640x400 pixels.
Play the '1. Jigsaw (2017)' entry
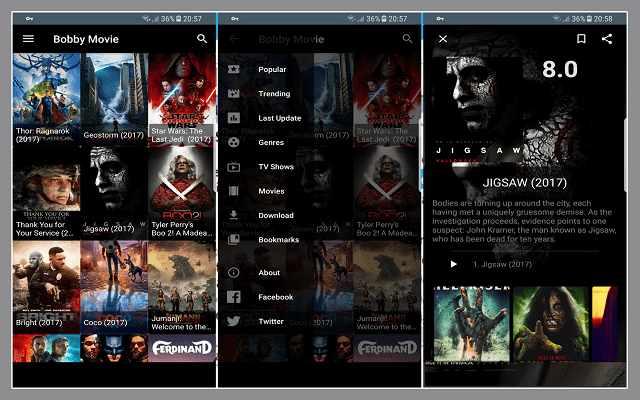point(453,264)
